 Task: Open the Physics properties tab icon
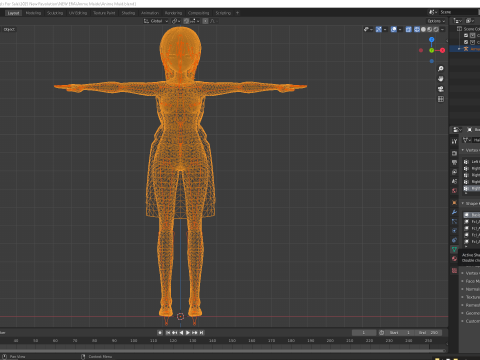(x=454, y=231)
